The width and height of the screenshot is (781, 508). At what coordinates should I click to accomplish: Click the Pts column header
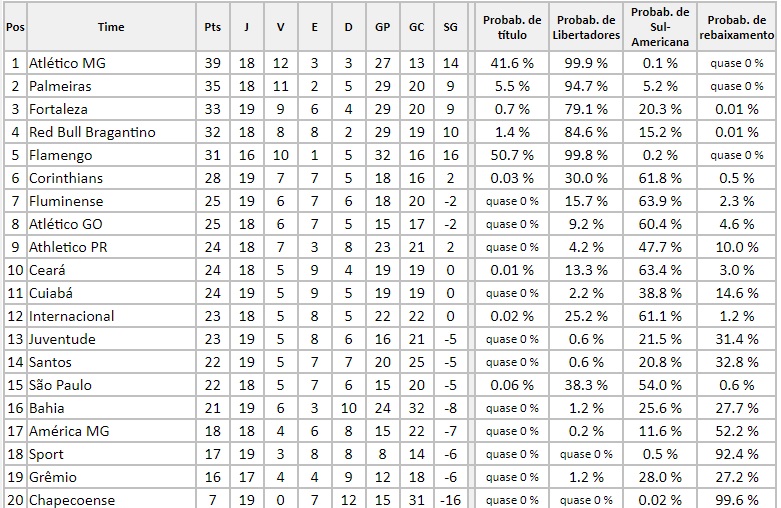pyautogui.click(x=213, y=27)
